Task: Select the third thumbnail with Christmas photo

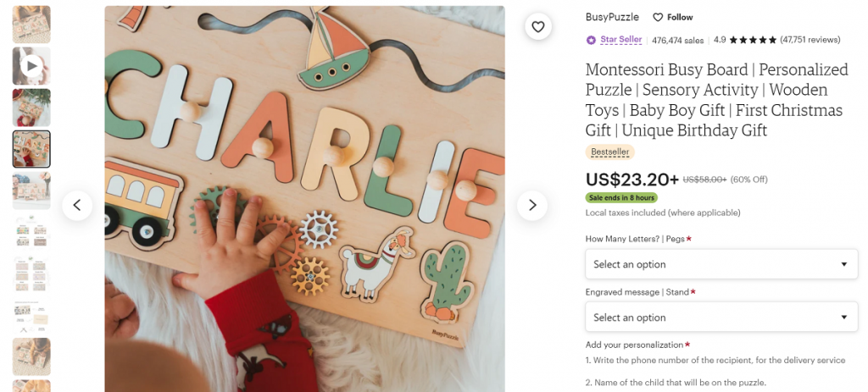Action: (31, 108)
